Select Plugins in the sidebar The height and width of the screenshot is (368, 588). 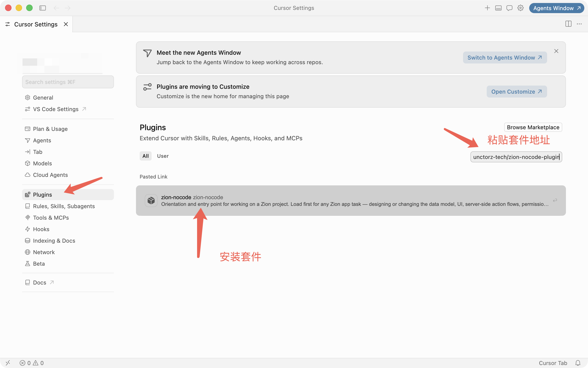[68, 195]
